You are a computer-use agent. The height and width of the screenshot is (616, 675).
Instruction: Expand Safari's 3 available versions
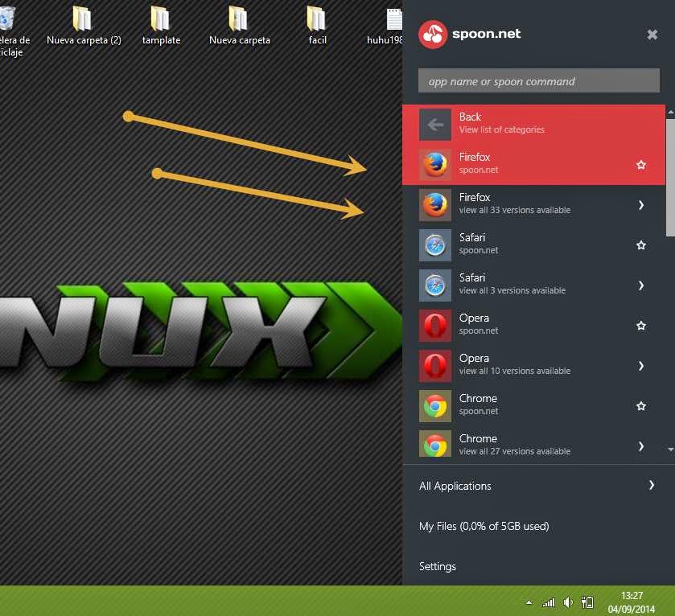641,285
